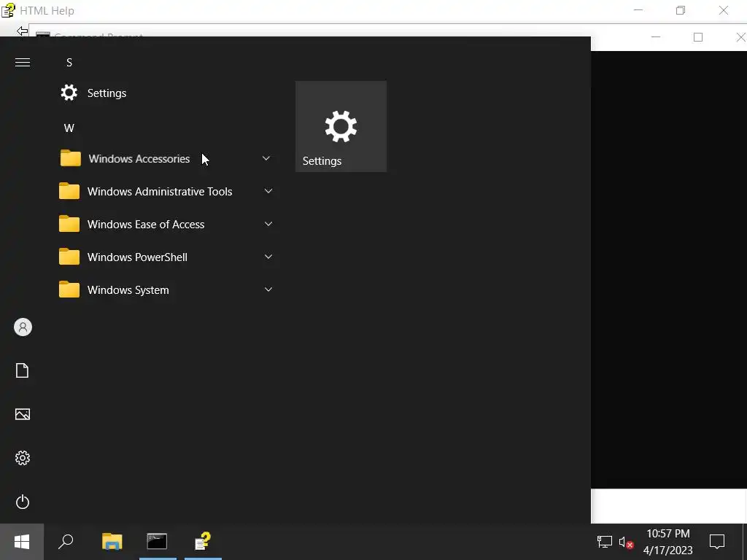Image resolution: width=747 pixels, height=560 pixels.
Task: Click the HTML Help title bar icon
Action: click(x=8, y=10)
